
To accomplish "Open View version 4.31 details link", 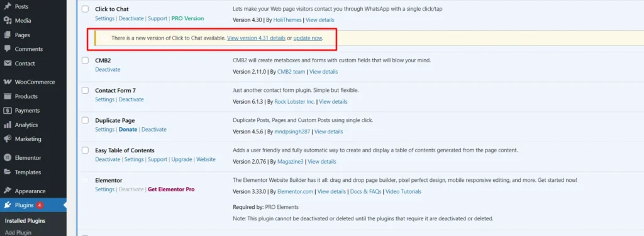I will pyautogui.click(x=257, y=38).
